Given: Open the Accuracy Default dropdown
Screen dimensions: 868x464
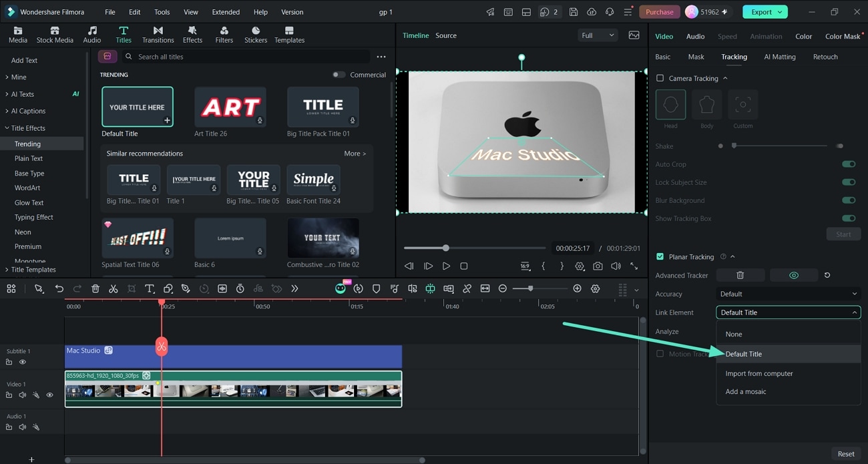Looking at the screenshot, I should (789, 294).
